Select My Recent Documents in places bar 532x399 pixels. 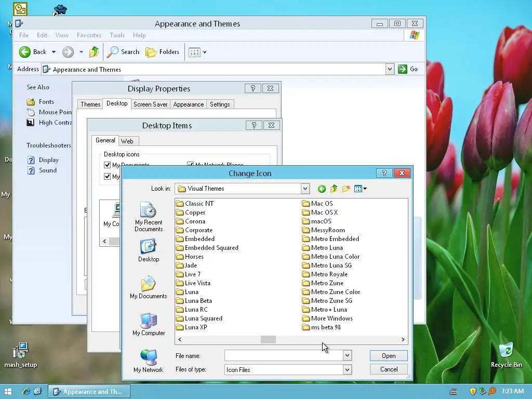(148, 217)
